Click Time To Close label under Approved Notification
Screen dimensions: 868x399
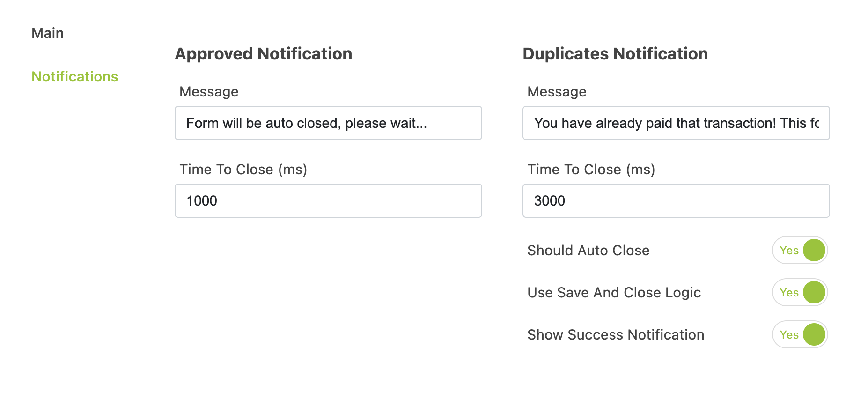point(243,170)
